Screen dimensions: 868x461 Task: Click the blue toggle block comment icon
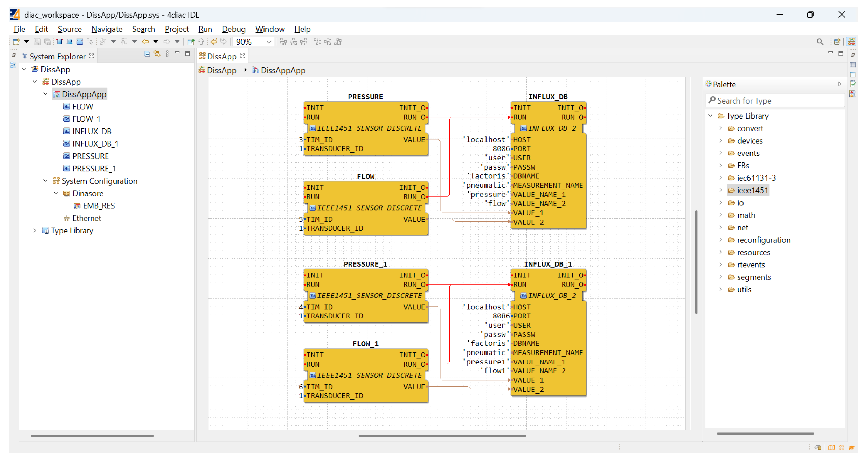80,42
